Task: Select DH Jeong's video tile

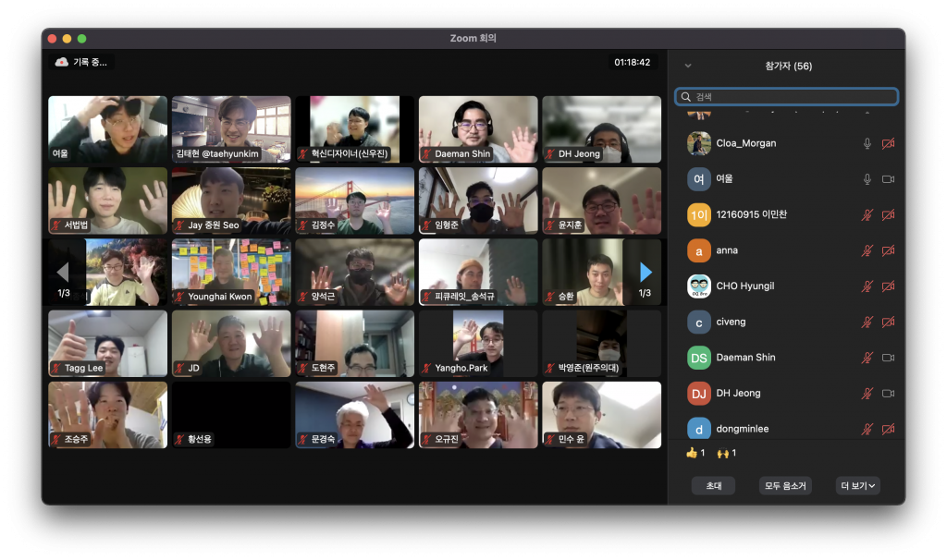Action: (x=601, y=129)
